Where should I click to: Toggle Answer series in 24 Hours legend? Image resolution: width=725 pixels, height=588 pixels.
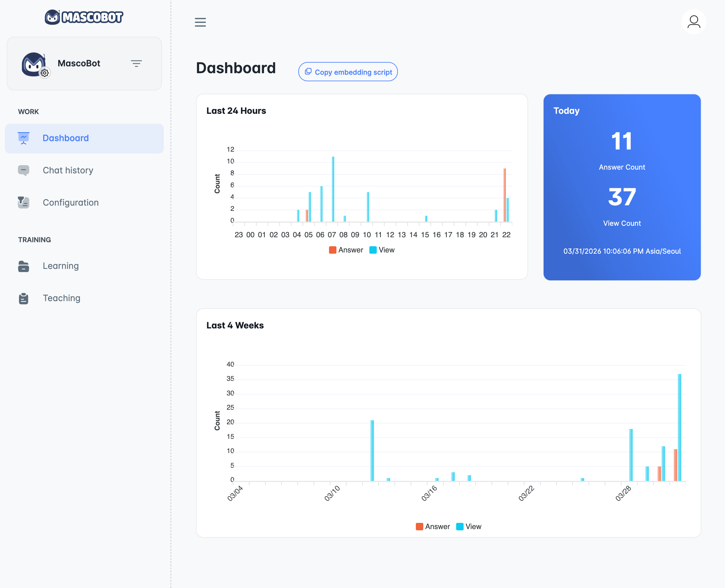click(x=346, y=250)
